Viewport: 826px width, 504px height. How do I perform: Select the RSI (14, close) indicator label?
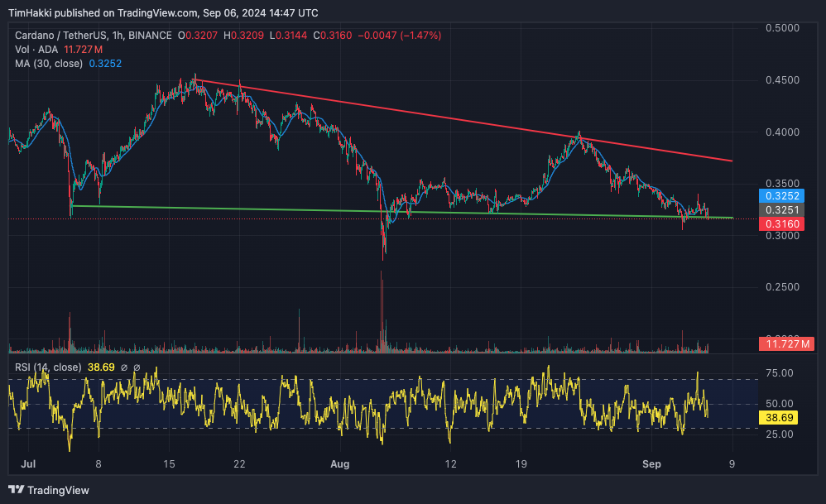(x=46, y=367)
